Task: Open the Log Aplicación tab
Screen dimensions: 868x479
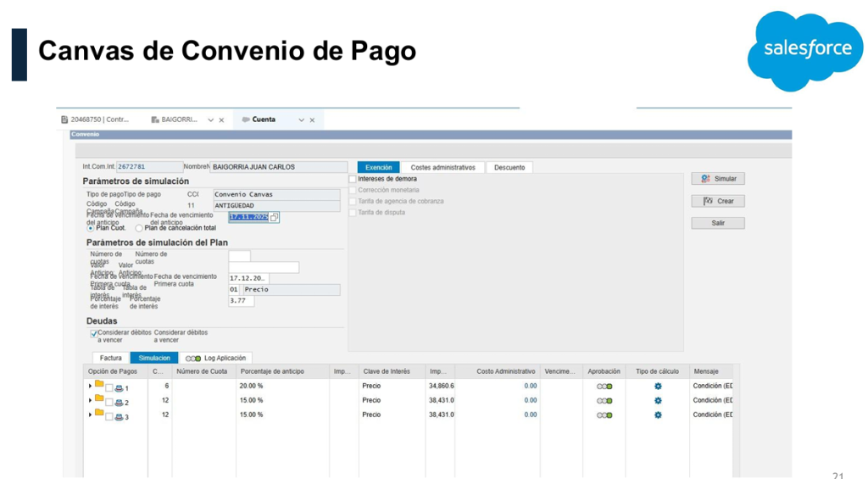Action: pyautogui.click(x=216, y=359)
